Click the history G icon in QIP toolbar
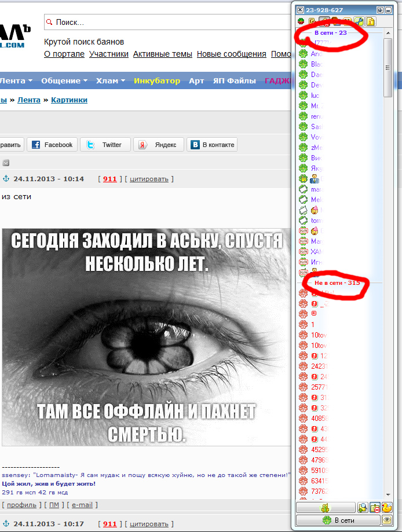 click(x=312, y=21)
